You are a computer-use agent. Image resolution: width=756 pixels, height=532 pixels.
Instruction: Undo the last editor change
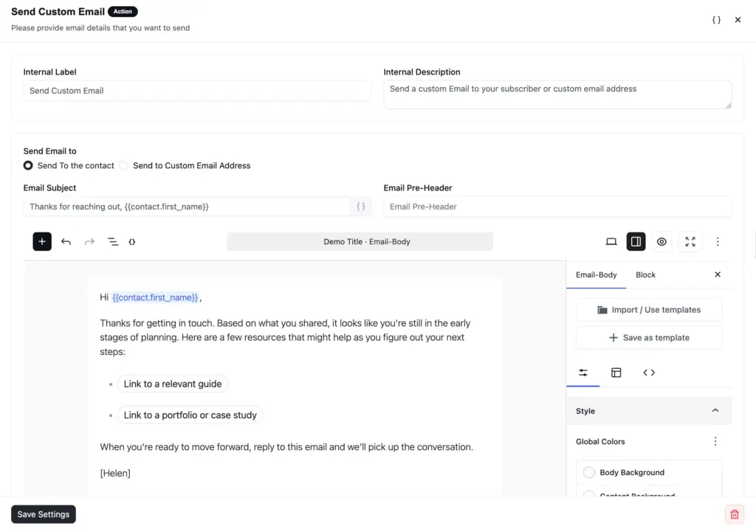click(x=66, y=241)
